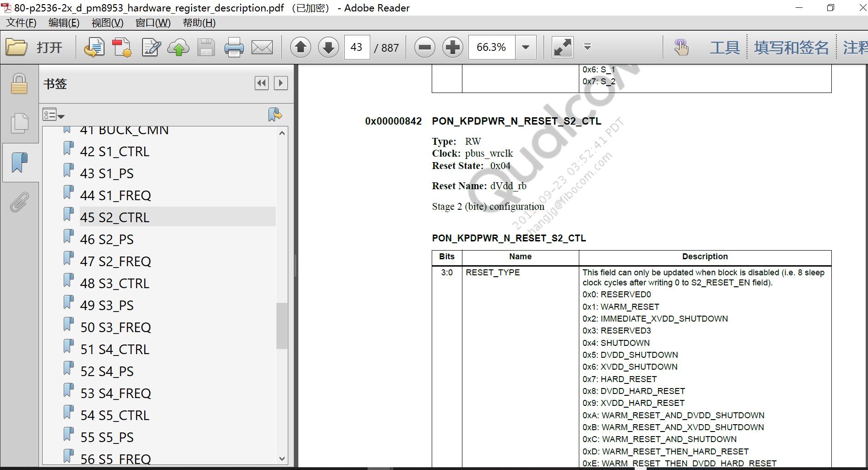Select bookmark 45 S2_CTRL

[115, 218]
